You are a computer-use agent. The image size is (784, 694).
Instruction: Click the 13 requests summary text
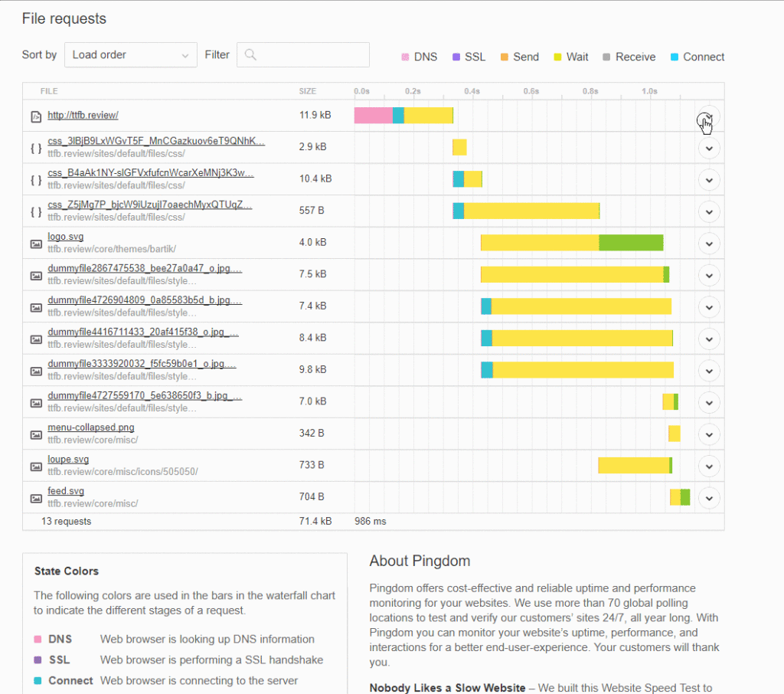pos(66,522)
